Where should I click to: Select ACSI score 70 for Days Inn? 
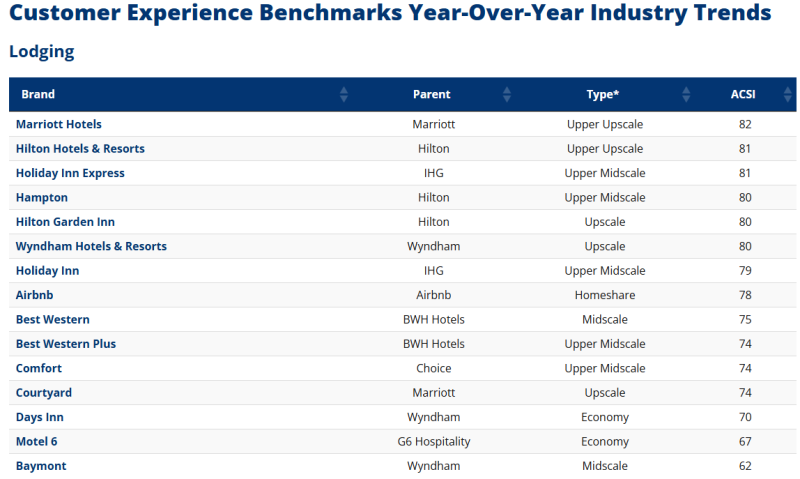click(x=745, y=417)
